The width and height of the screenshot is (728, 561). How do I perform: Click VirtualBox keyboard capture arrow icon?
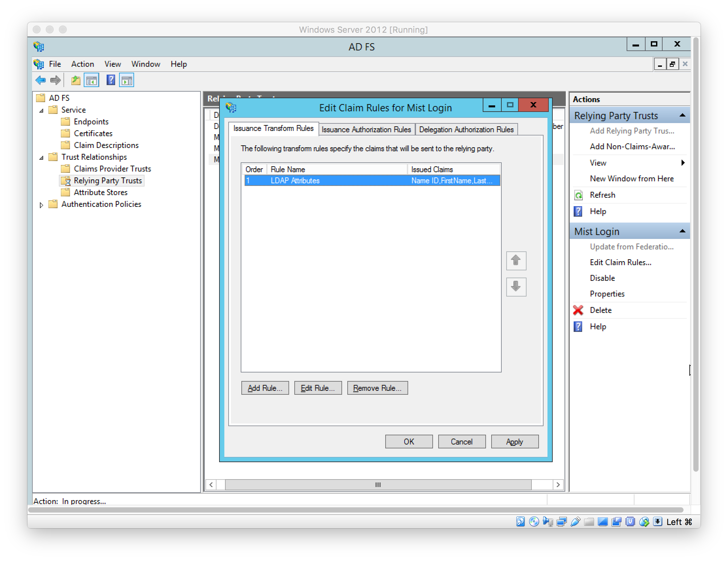[x=658, y=521]
